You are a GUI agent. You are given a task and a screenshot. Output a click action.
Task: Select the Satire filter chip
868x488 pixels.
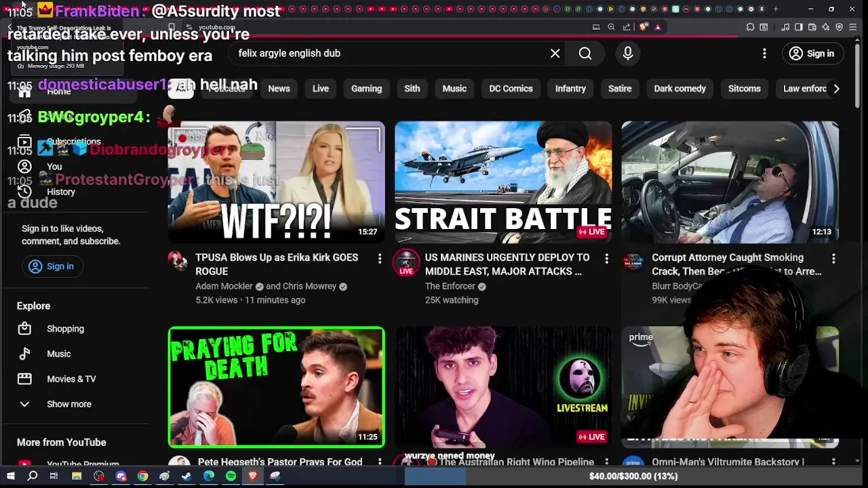[x=620, y=89]
